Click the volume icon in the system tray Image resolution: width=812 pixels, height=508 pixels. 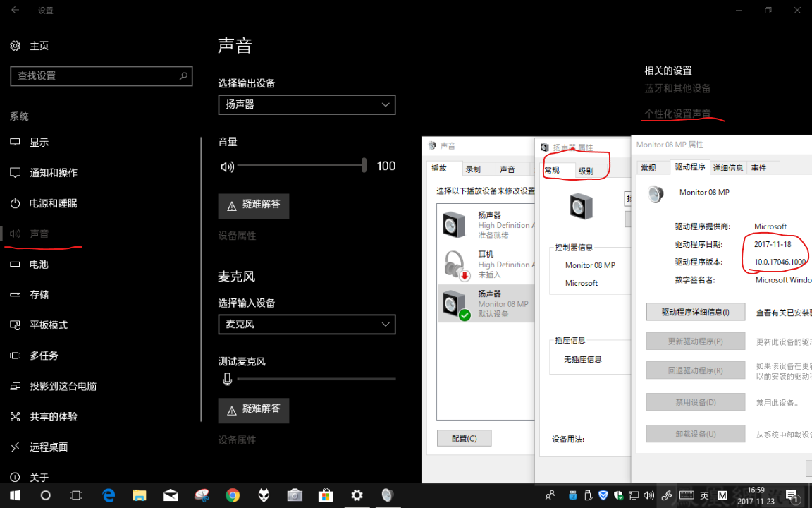(648, 495)
